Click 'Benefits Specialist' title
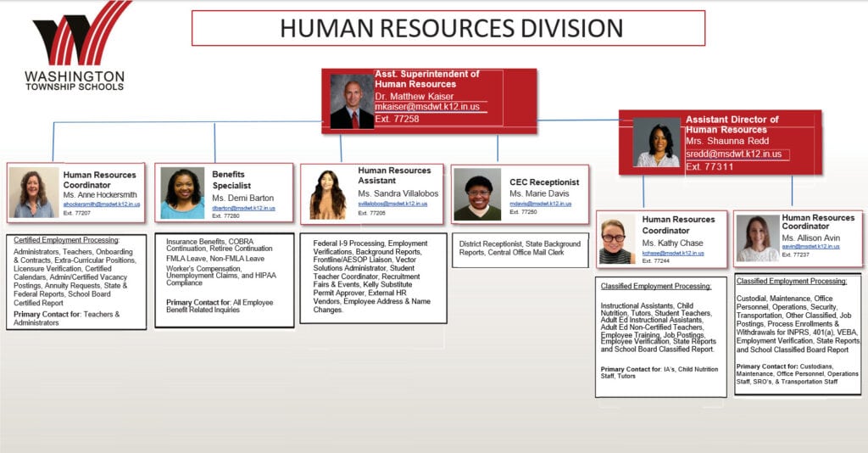Viewport: 868px width, 453px height. [x=231, y=180]
